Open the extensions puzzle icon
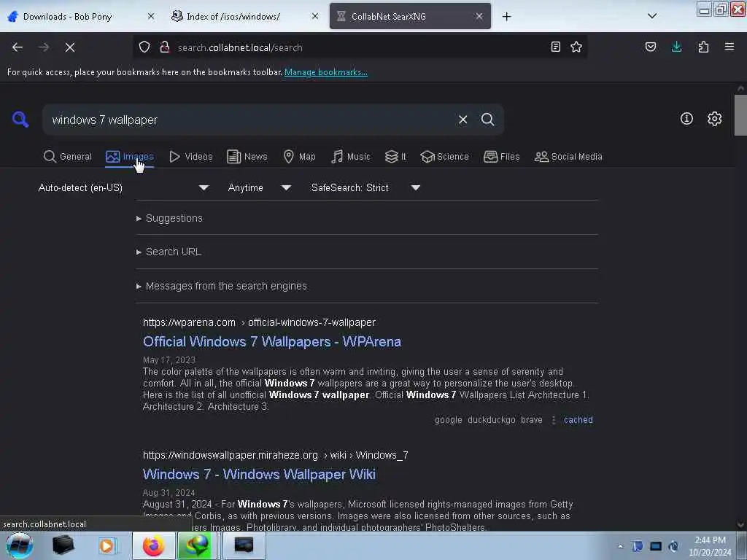This screenshot has height=560, width=747. (x=703, y=47)
